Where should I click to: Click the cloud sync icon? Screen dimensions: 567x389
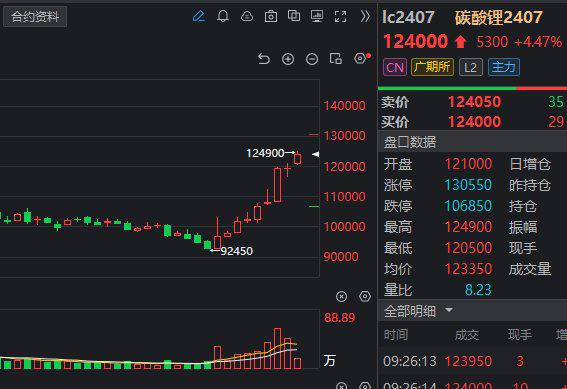[x=247, y=16]
